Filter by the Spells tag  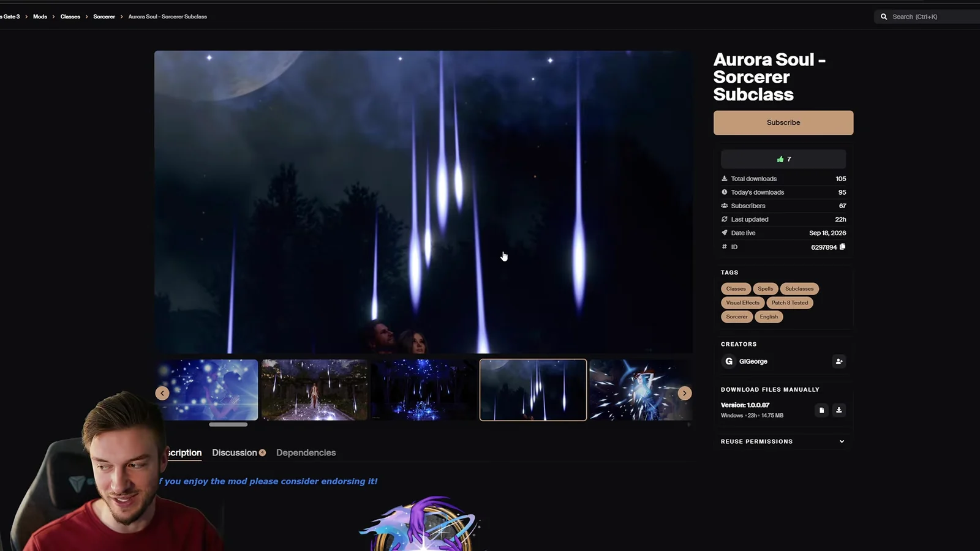[x=766, y=288]
